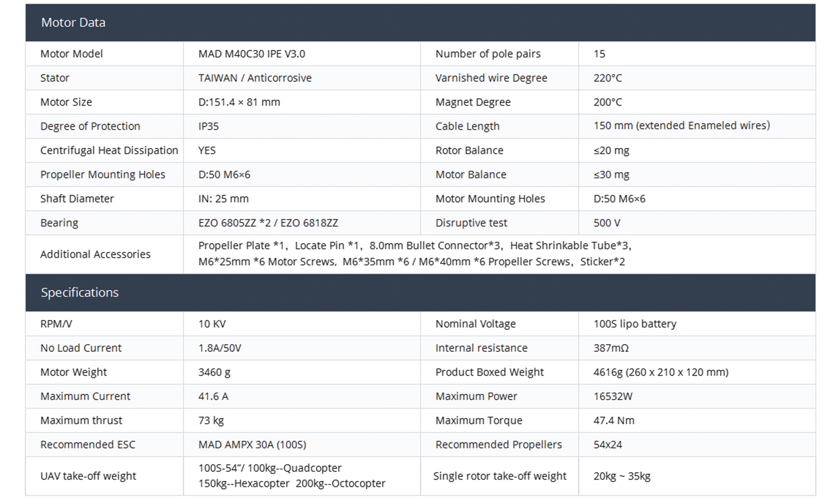Screen dimensions: 839x504
Task: Select 'EZO 6805ZZ *2 / EZO 6818ZZ' bearing value
Action: point(268,223)
